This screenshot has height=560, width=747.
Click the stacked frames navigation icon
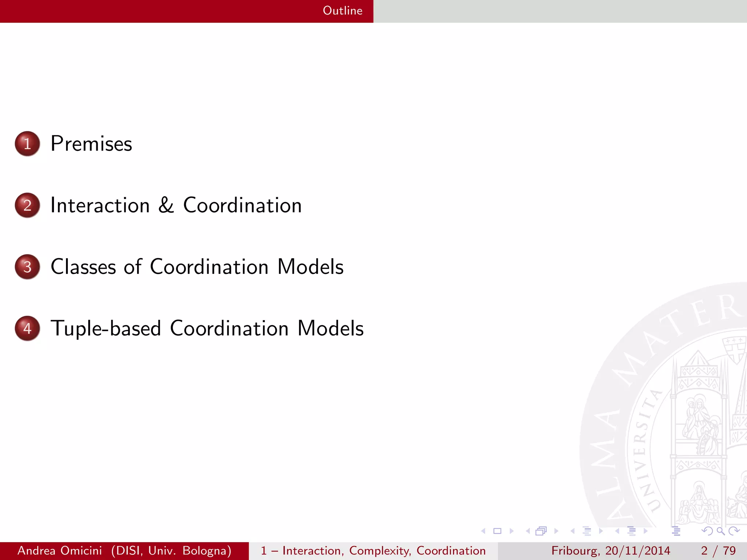pos(541,531)
